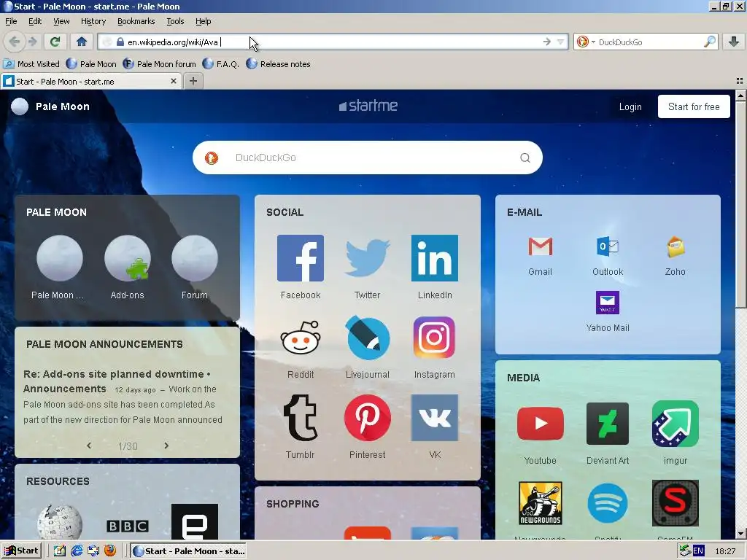Image resolution: width=747 pixels, height=560 pixels.
Task: Open the File menu
Action: click(x=11, y=21)
